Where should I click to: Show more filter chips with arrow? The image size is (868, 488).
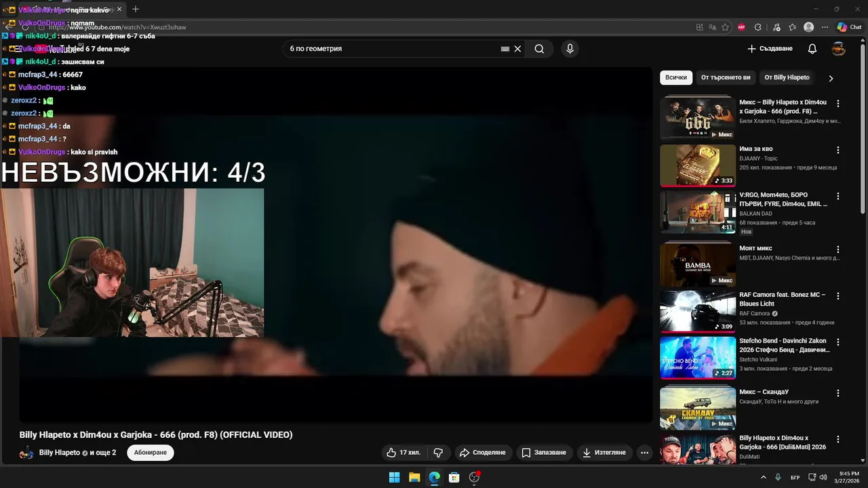coord(831,78)
